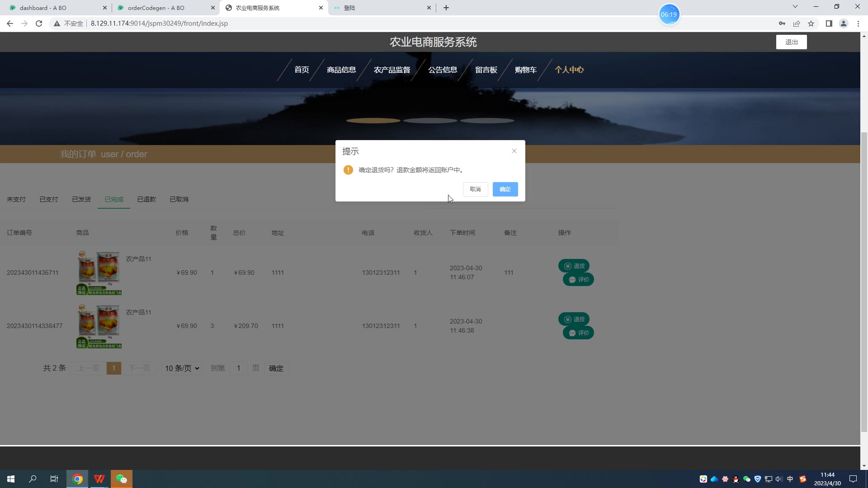Screen dimensions: 868x488
Task: Click 评价 for order 202343011436711
Action: [578, 280]
